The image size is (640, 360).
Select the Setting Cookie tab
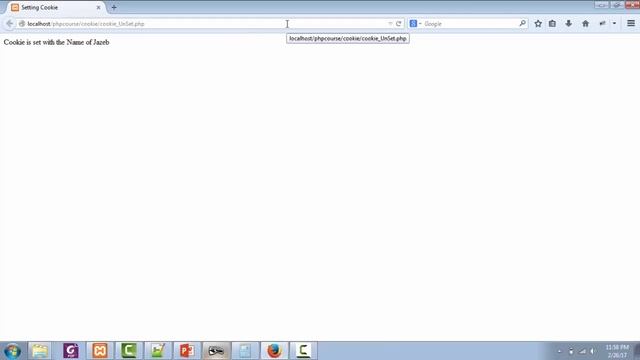click(56, 7)
